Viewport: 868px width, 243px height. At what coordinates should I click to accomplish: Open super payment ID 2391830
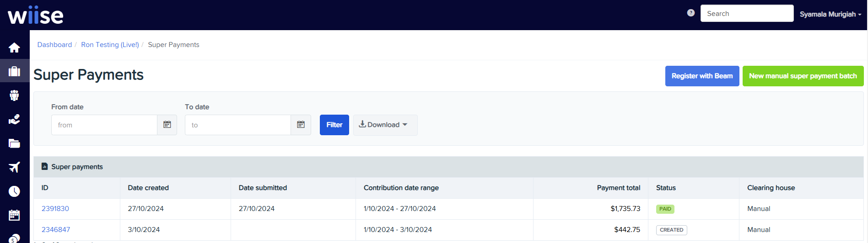pos(55,209)
